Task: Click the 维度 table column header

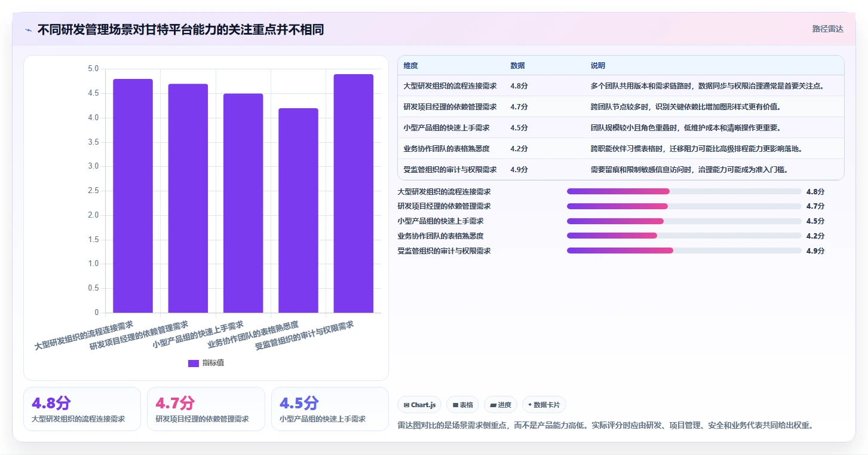Action: coord(410,66)
